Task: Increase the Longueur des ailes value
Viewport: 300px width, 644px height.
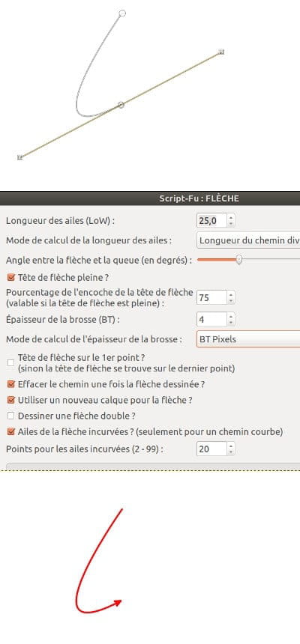Action: [231, 218]
